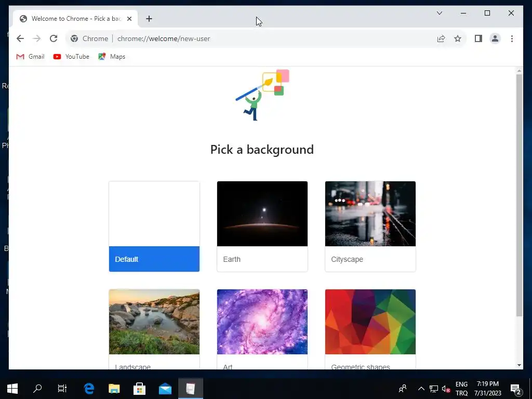This screenshot has height=399, width=532.
Task: Open the notification center icon
Action: click(x=516, y=389)
